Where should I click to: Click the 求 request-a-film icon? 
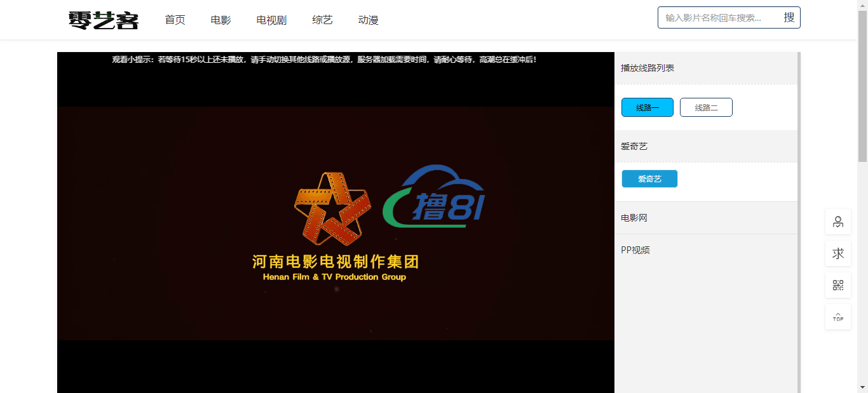(837, 253)
